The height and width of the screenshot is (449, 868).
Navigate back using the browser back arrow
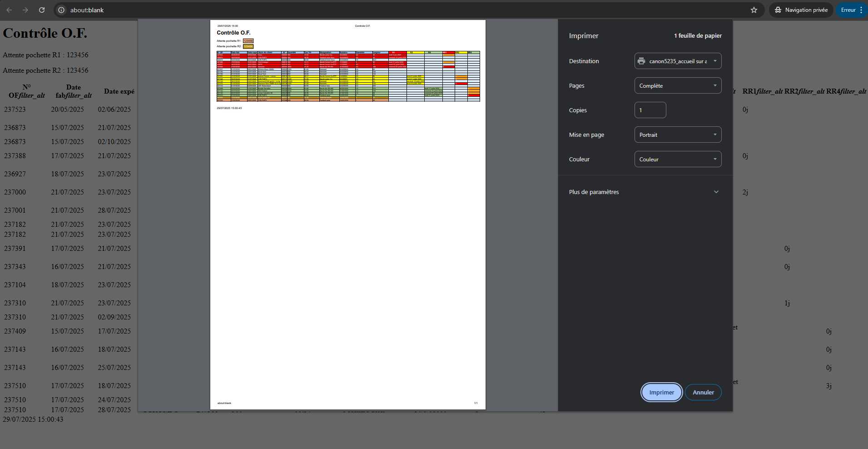coord(9,10)
